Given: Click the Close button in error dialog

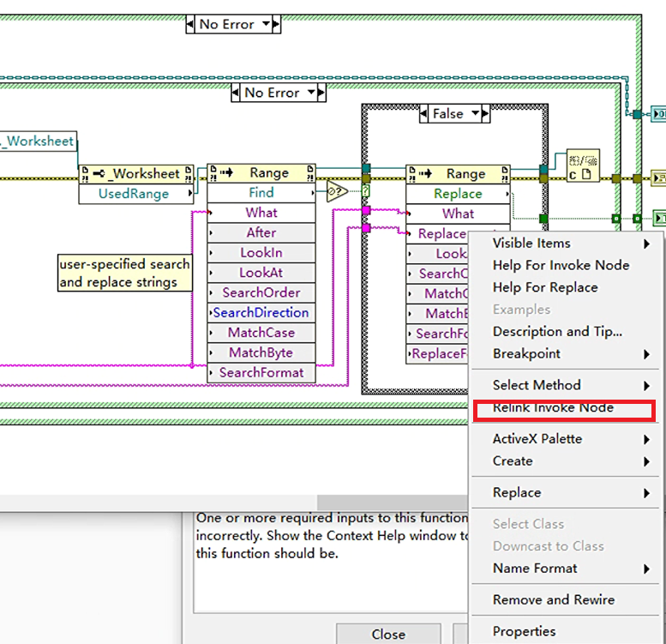Looking at the screenshot, I should 388,635.
